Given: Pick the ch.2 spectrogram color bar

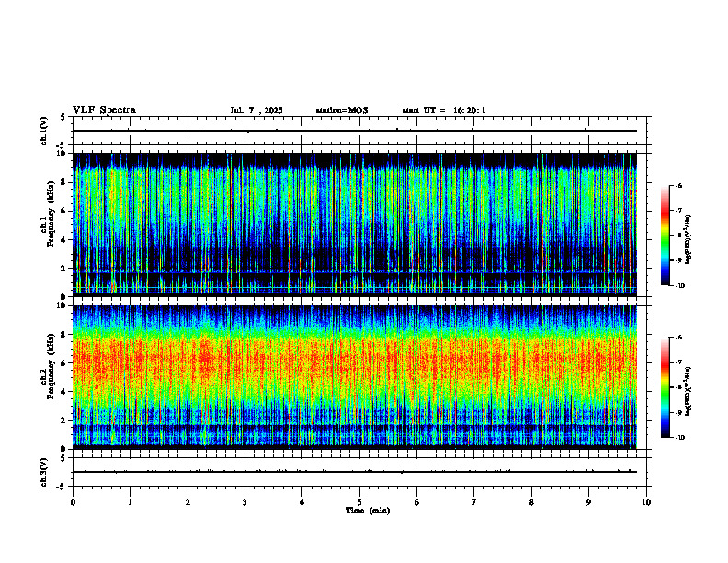Looking at the screenshot, I should 665,387.
